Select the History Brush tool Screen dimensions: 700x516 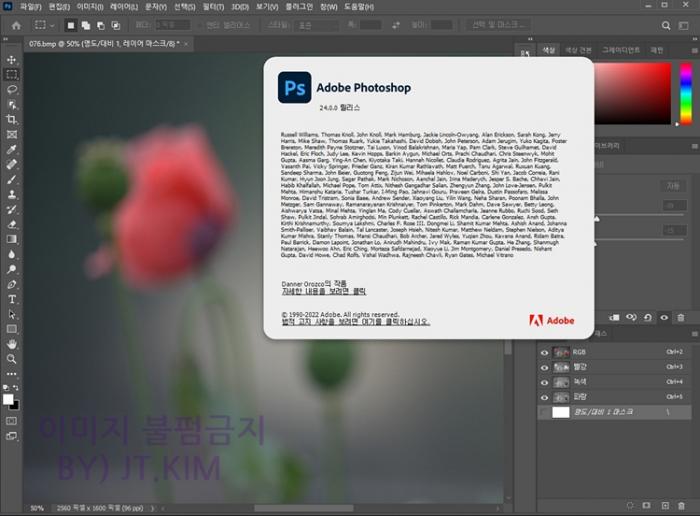pyautogui.click(x=12, y=209)
